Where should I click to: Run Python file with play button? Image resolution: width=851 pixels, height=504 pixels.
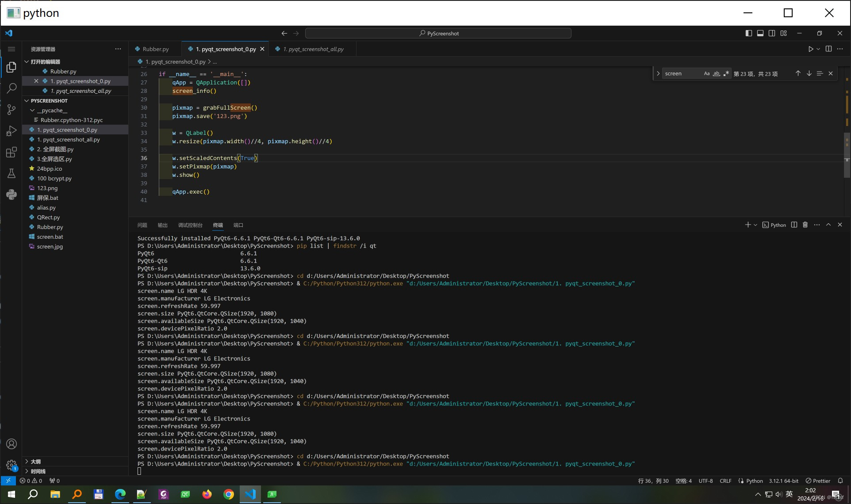tap(810, 49)
